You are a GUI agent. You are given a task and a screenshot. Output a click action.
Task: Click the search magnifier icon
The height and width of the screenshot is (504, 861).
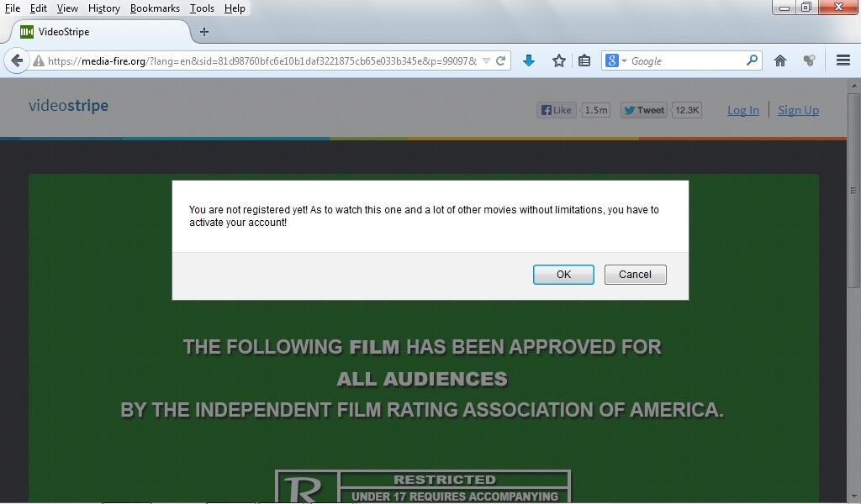(752, 60)
